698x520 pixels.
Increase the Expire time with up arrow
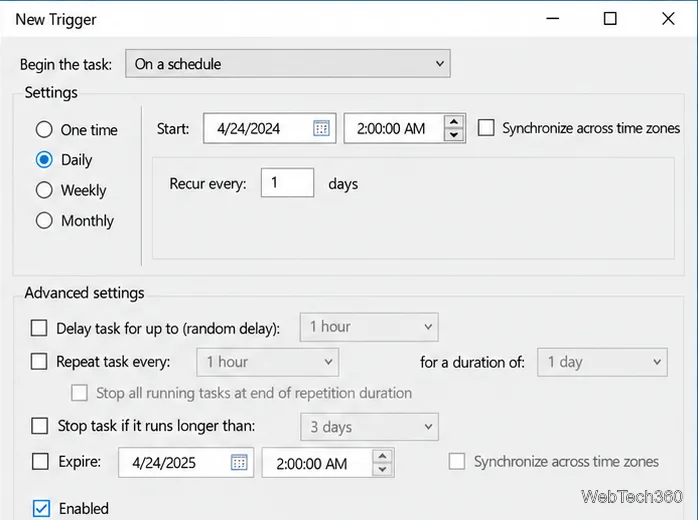[382, 456]
